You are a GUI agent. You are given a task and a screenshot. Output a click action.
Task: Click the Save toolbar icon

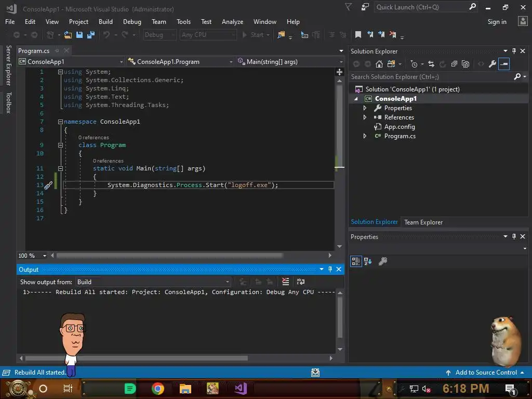click(x=79, y=35)
